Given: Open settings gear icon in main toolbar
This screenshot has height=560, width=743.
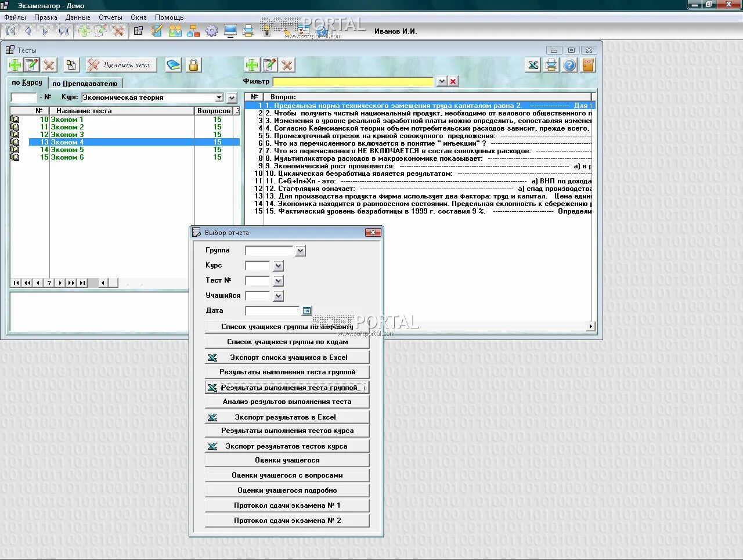Looking at the screenshot, I should point(212,31).
